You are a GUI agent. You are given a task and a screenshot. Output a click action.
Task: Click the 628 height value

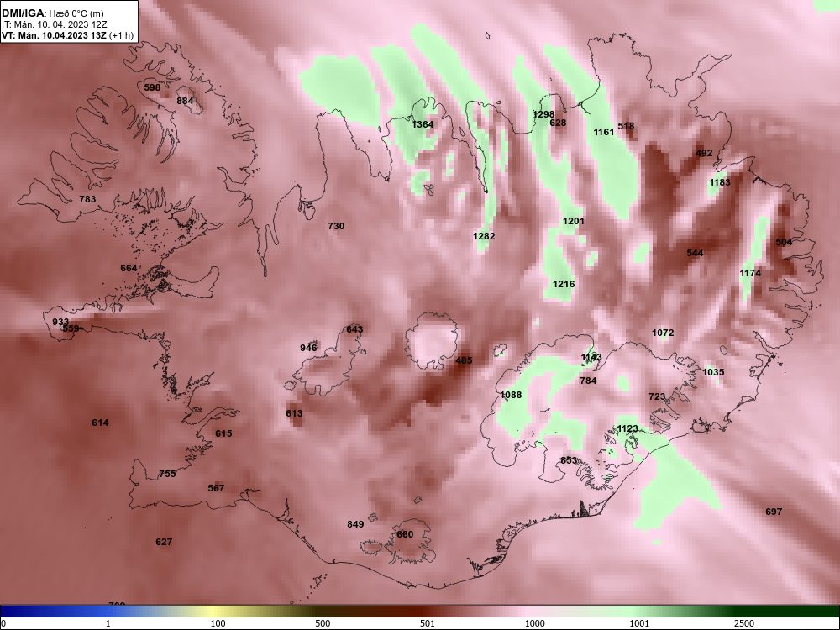coord(558,123)
